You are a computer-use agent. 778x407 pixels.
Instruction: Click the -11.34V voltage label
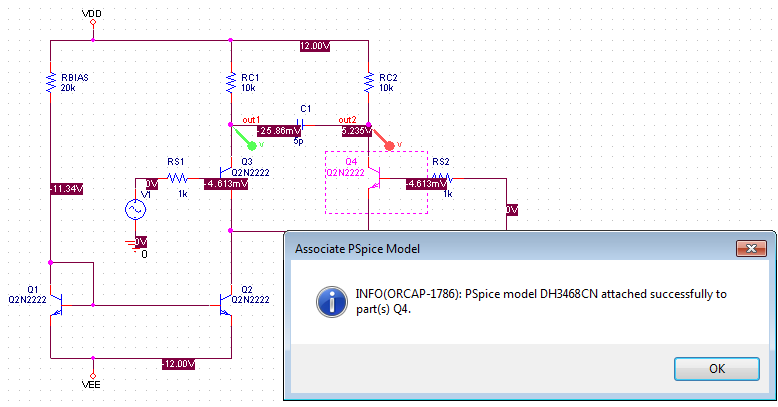pyautogui.click(x=65, y=187)
